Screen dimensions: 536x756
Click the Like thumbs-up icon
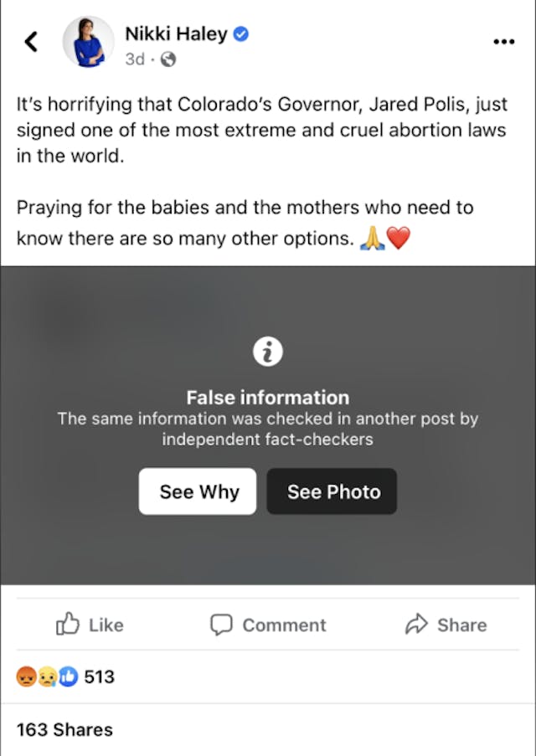point(65,625)
